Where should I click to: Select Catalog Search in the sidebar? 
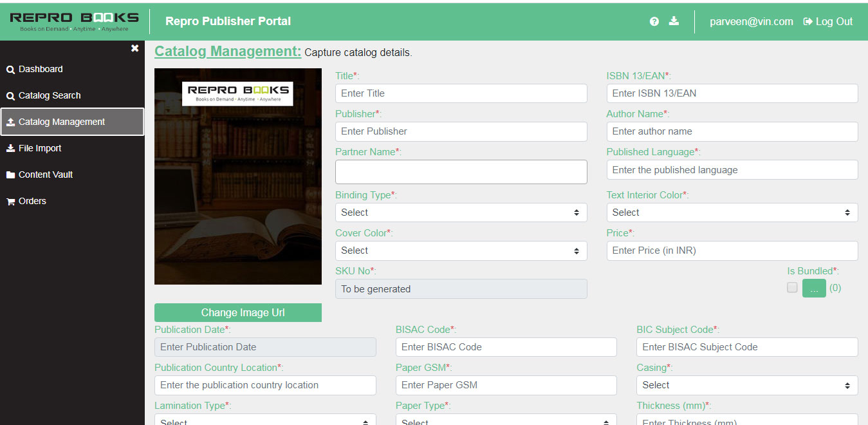(48, 95)
